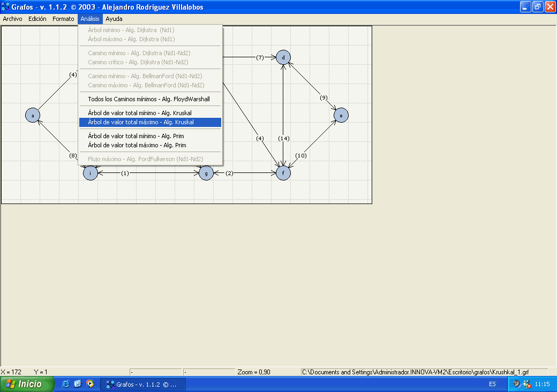Open Internet Explorer from quick launch
Image resolution: width=557 pixels, height=392 pixels.
[x=66, y=384]
